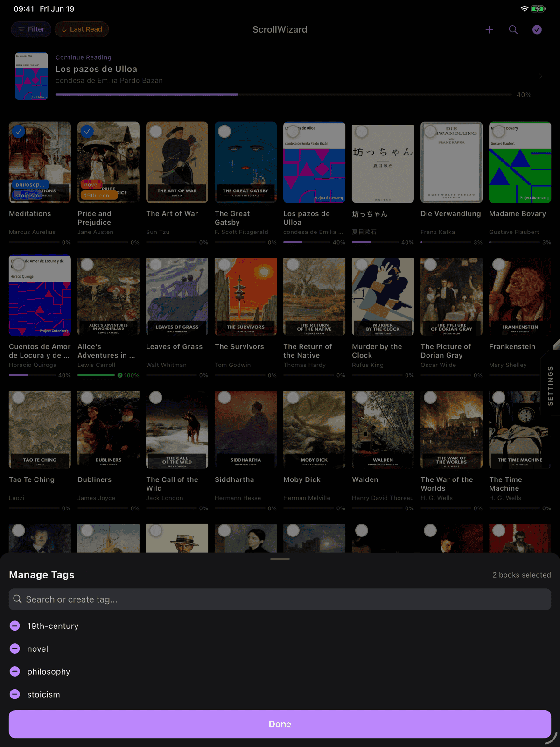Tap the purple checkmark selection-mode icon

tap(537, 29)
